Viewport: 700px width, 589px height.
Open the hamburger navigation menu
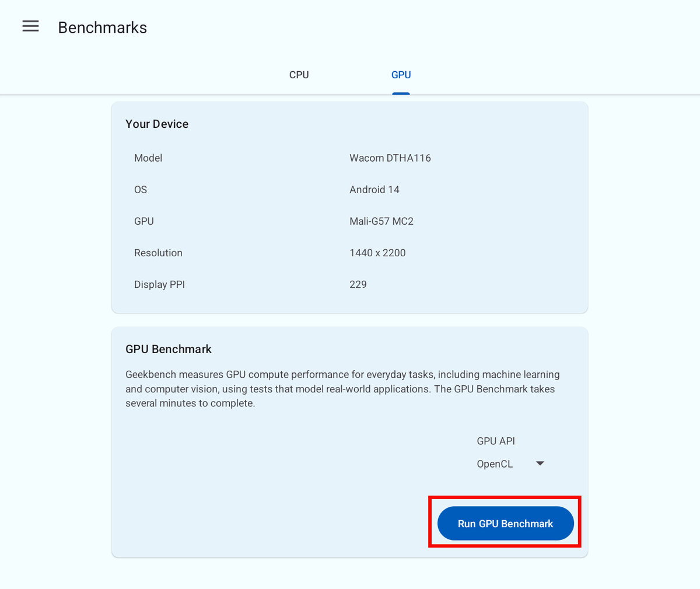(30, 26)
